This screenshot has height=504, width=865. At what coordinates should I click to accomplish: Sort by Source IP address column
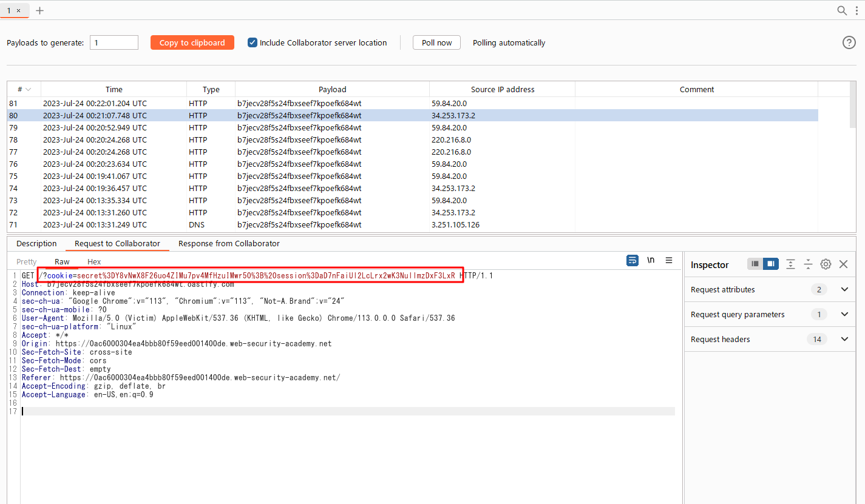coord(503,89)
